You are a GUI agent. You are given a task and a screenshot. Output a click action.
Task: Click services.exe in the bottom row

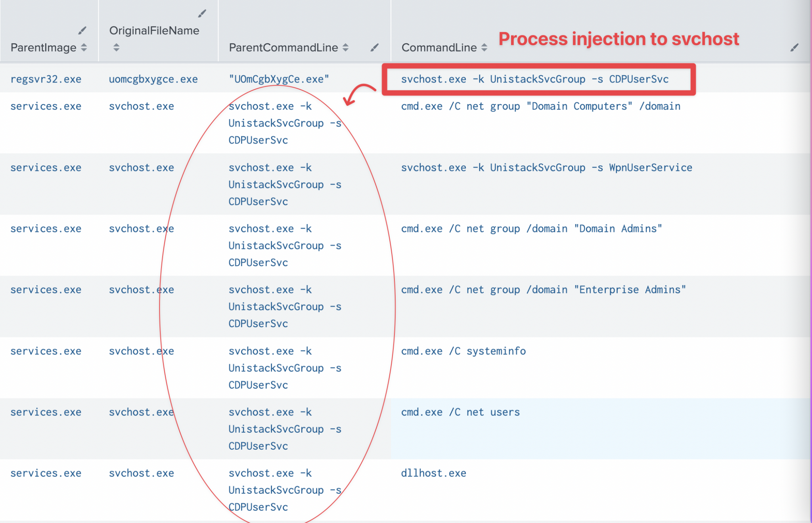46,473
